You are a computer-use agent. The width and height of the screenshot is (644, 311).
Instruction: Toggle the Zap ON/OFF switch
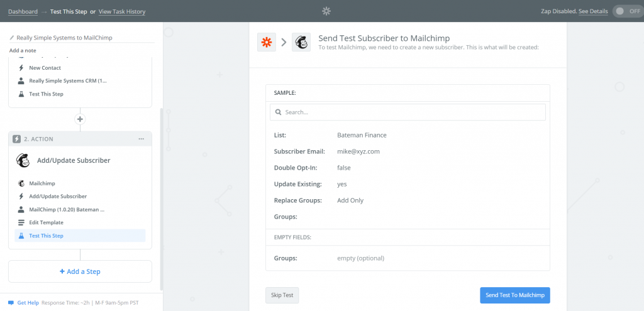coord(627,11)
